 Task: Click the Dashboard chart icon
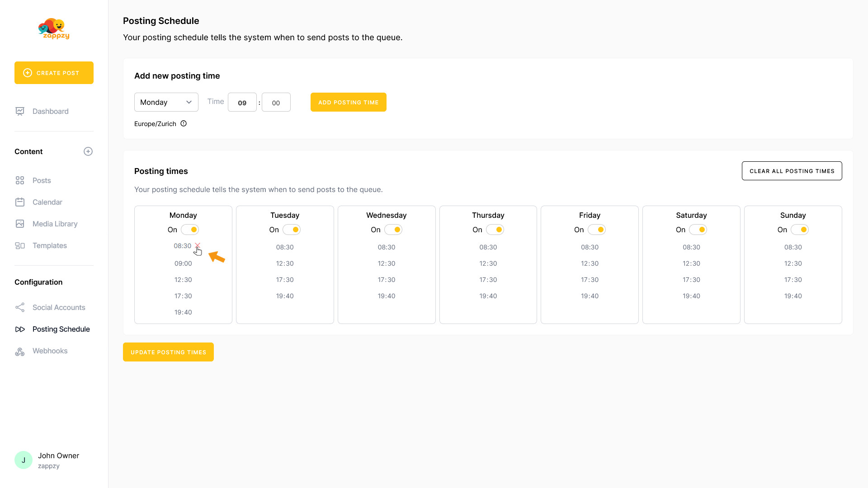point(20,111)
